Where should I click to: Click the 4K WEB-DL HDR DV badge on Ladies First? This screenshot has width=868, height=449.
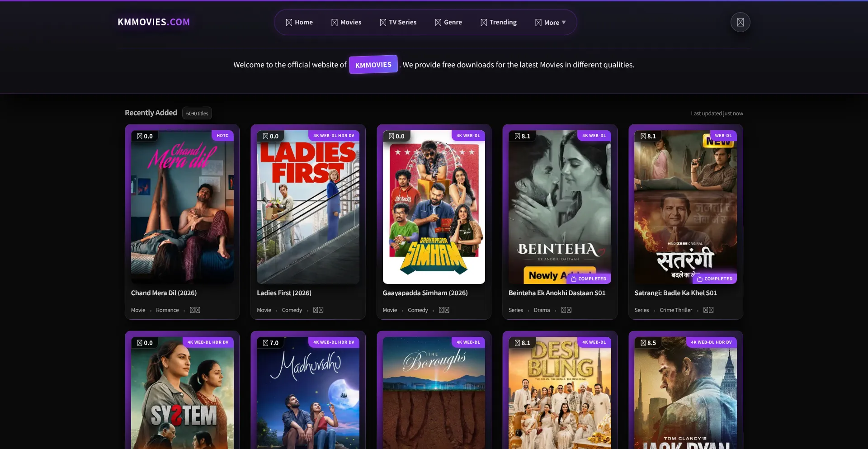334,136
